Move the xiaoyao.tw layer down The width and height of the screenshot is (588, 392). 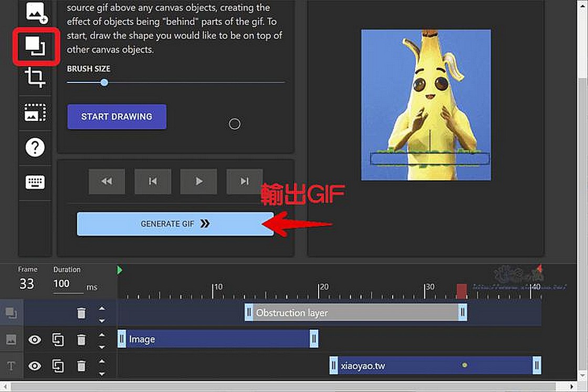coord(102,374)
